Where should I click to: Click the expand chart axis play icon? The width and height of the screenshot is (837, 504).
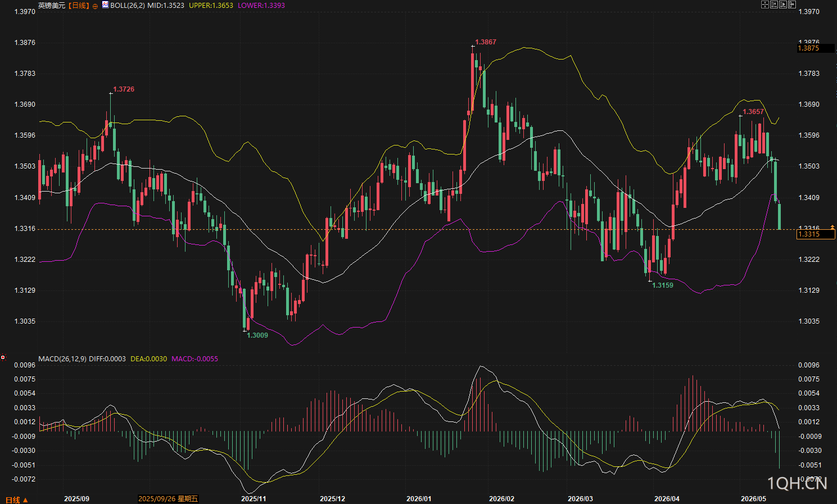pos(783,4)
